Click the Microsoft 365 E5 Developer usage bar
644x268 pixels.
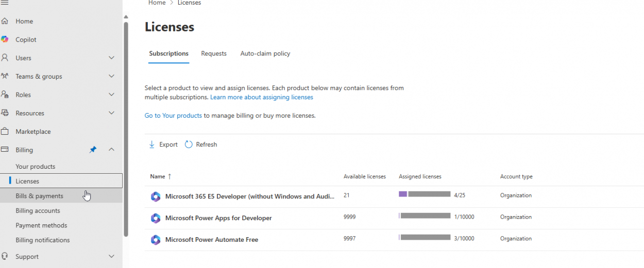pyautogui.click(x=425, y=194)
